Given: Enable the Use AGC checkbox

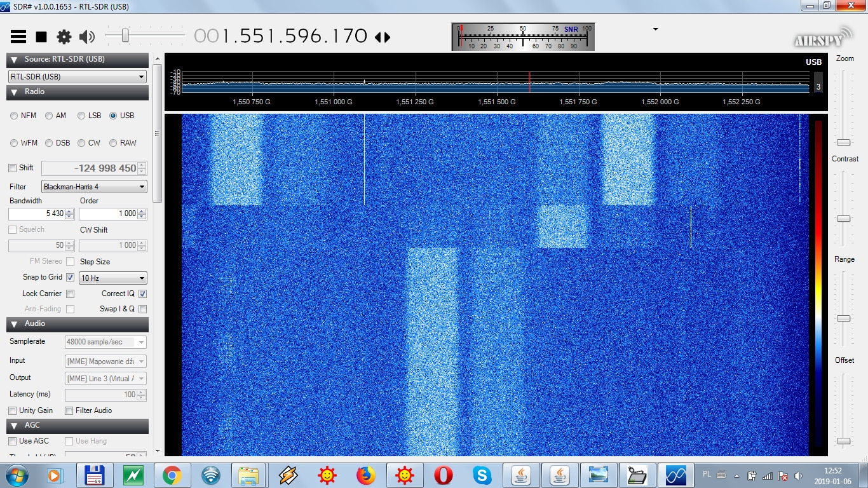Looking at the screenshot, I should pos(13,441).
